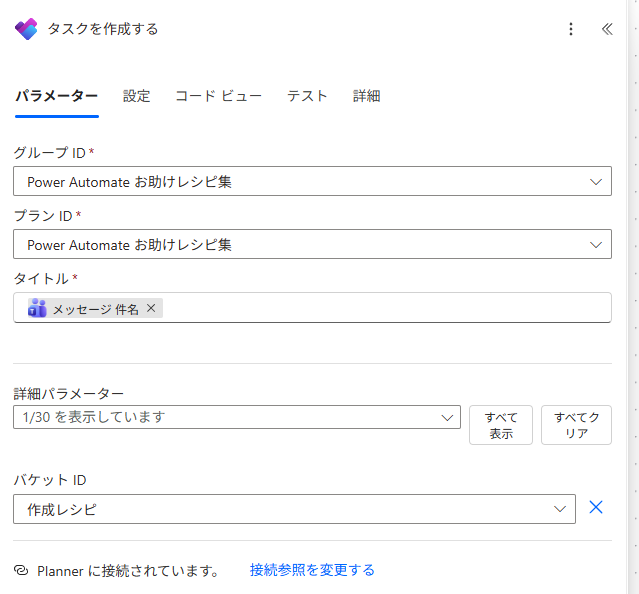Open the 詳細パラメーター dropdown
Screen dimensions: 639x594
237,417
